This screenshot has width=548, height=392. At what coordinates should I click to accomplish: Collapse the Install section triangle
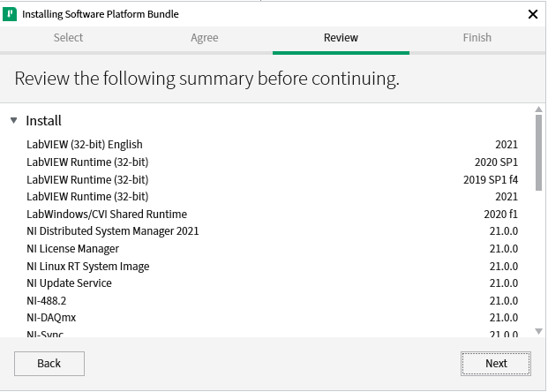[x=13, y=121]
